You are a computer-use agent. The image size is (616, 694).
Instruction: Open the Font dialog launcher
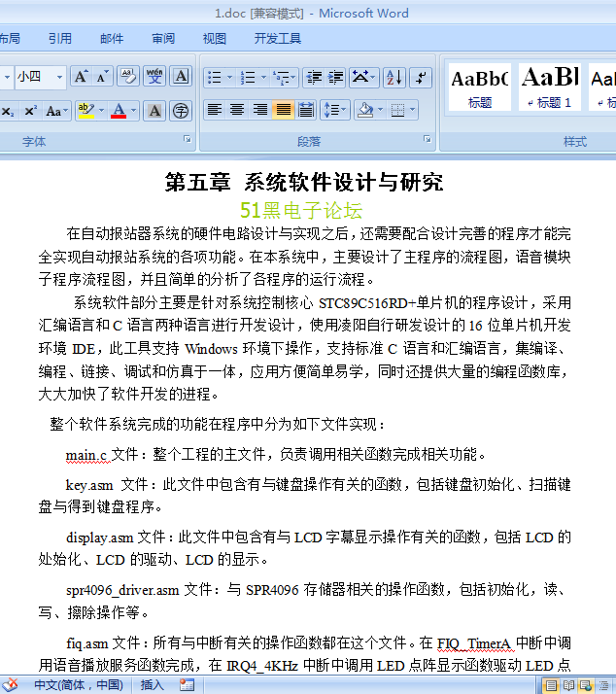pyautogui.click(x=188, y=139)
